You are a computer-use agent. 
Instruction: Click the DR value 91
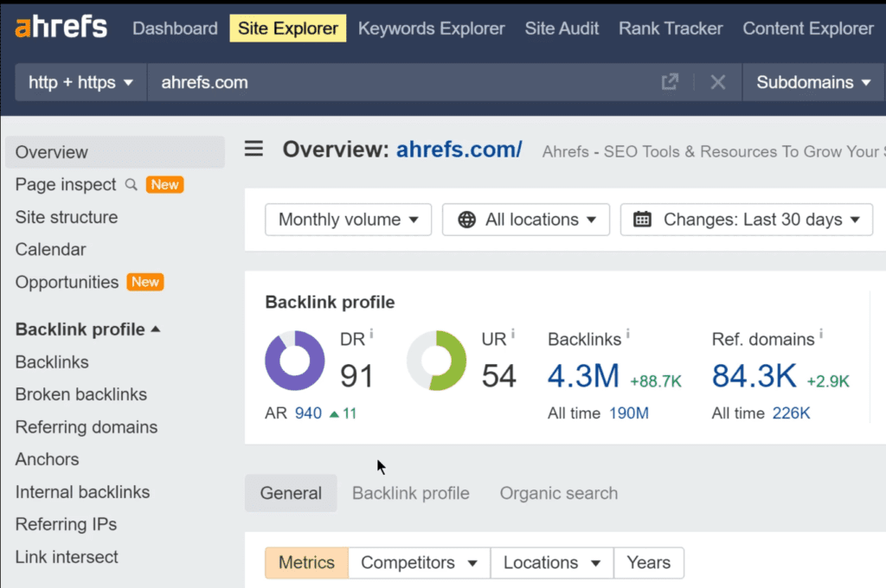(356, 376)
